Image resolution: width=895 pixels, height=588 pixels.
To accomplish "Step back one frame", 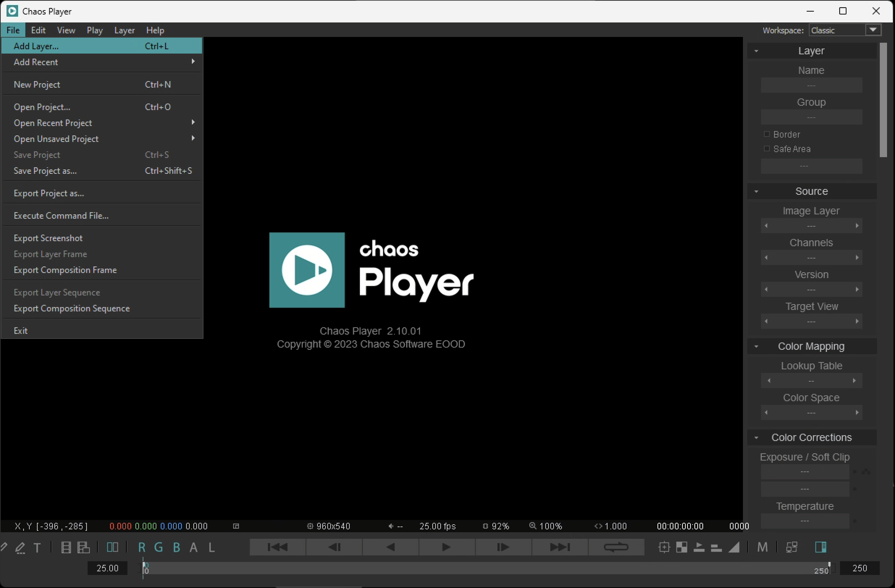I will click(x=334, y=547).
